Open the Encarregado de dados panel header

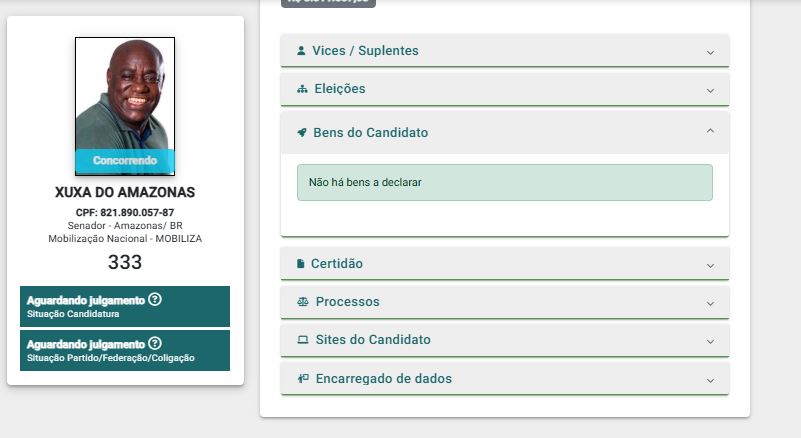click(x=505, y=379)
